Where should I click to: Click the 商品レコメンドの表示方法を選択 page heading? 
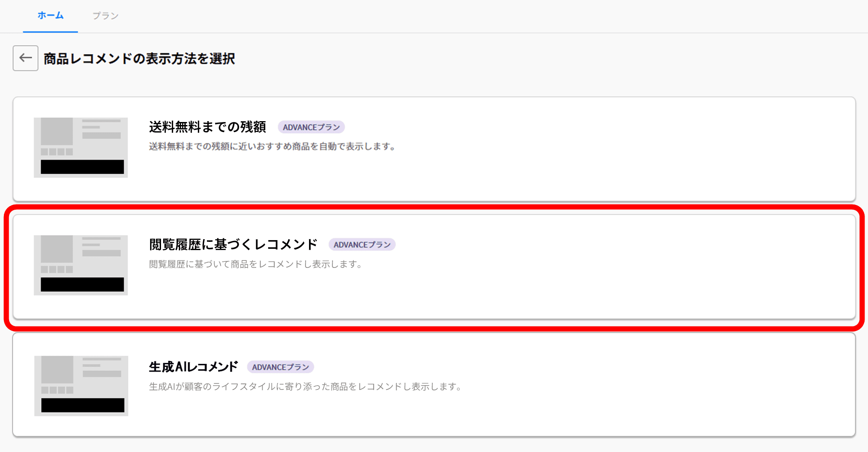(x=139, y=59)
